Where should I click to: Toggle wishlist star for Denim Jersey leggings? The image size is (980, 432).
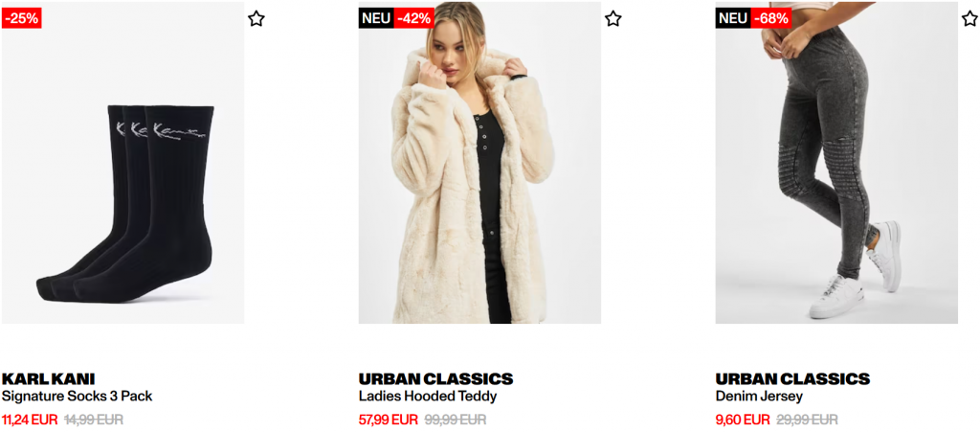point(969,19)
